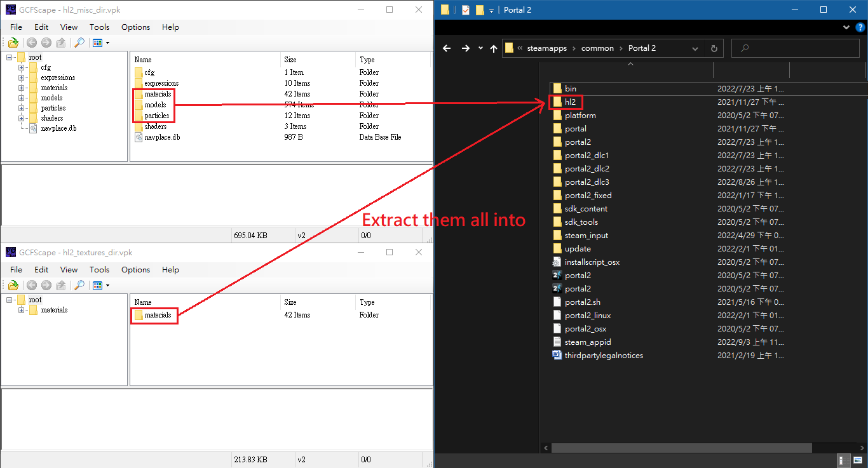Screen dimensions: 868x468
Task: Click Find magnifier in hl2_textures_dir GCFScape toolbar
Action: [79, 285]
